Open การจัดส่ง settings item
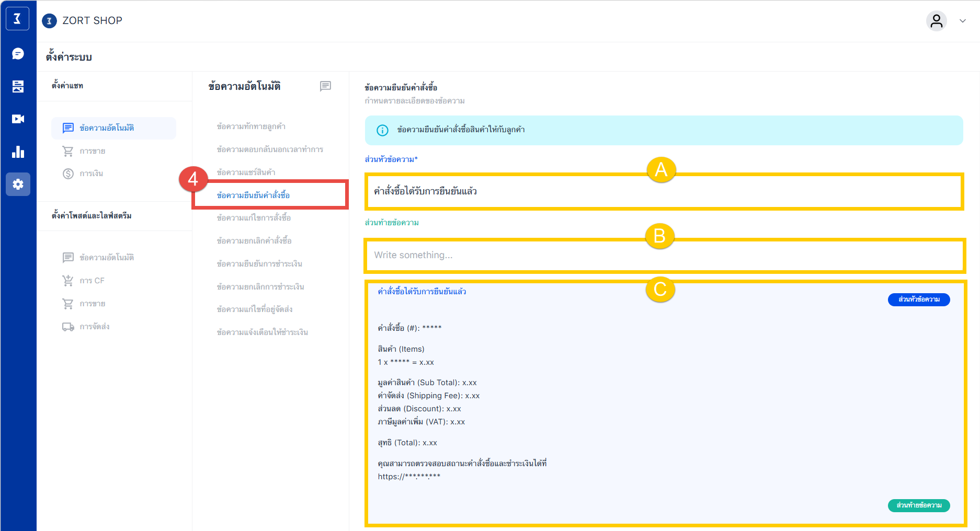 point(95,327)
